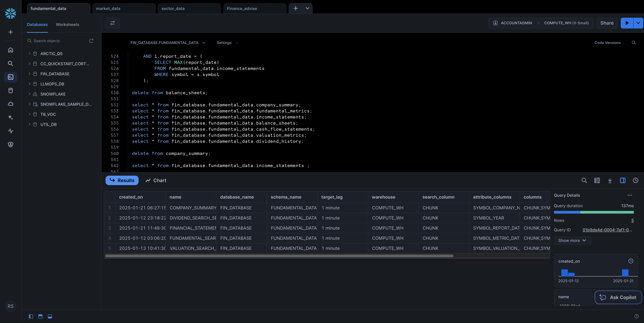644x323 pixels.
Task: Click the Share button
Action: point(607,23)
